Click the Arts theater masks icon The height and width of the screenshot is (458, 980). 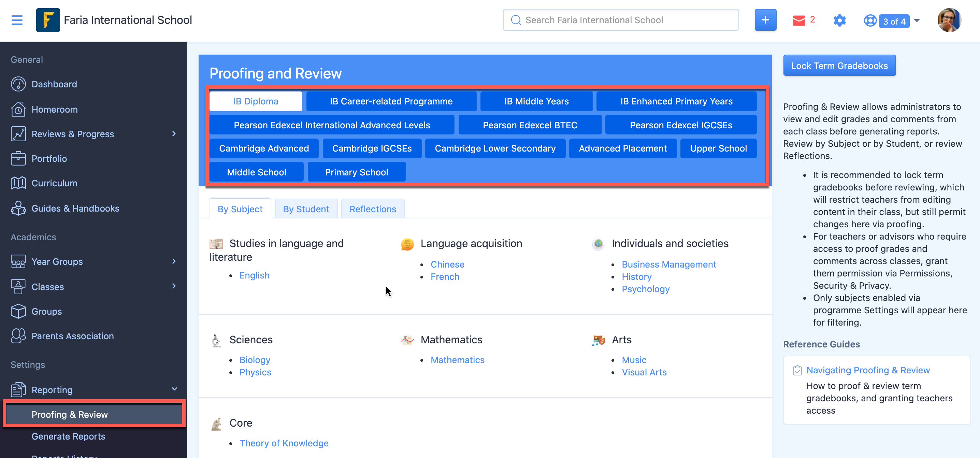(599, 340)
